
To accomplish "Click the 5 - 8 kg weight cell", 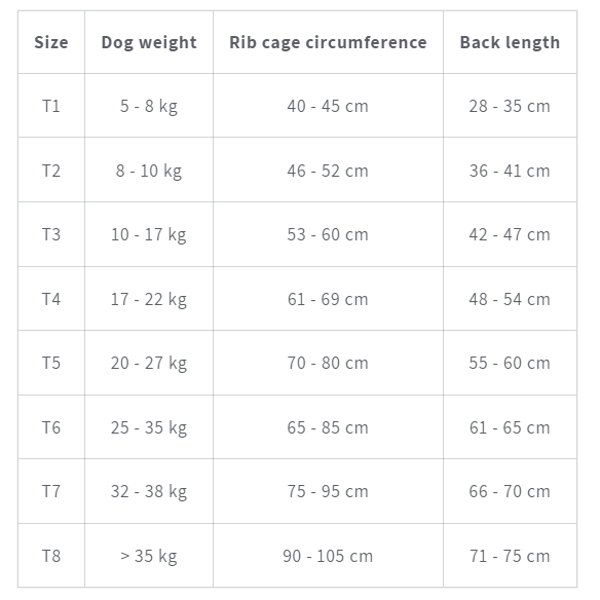I will pos(149,106).
